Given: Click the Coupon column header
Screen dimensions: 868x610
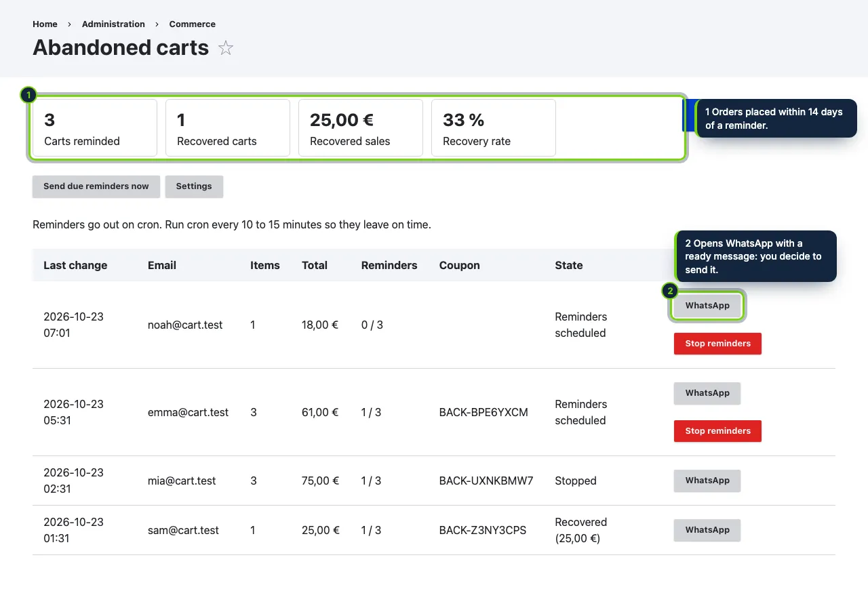Looking at the screenshot, I should coord(460,265).
